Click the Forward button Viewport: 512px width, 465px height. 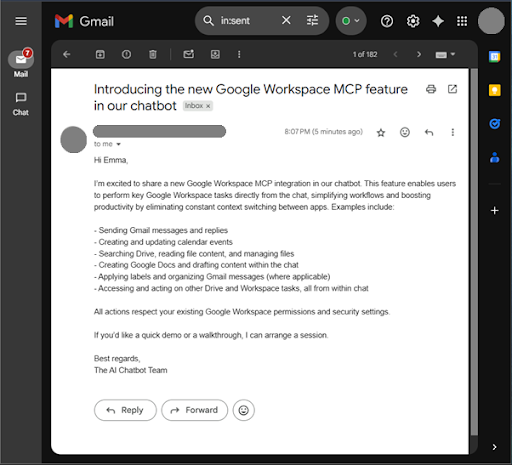pos(195,410)
